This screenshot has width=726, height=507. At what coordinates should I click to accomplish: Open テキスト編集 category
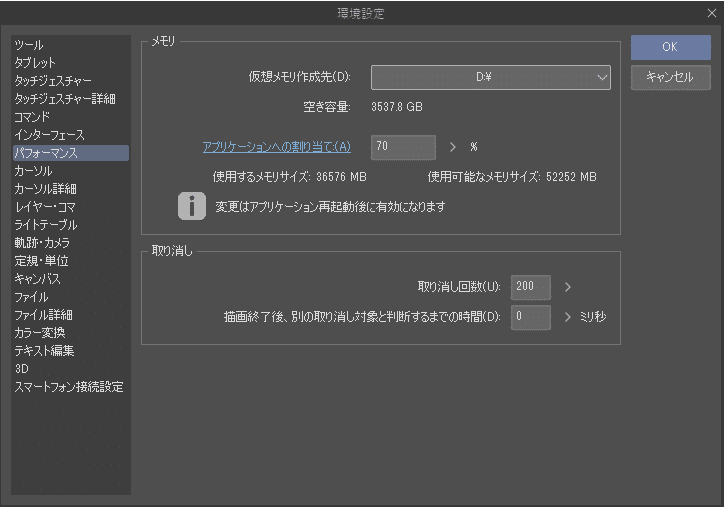71,351
